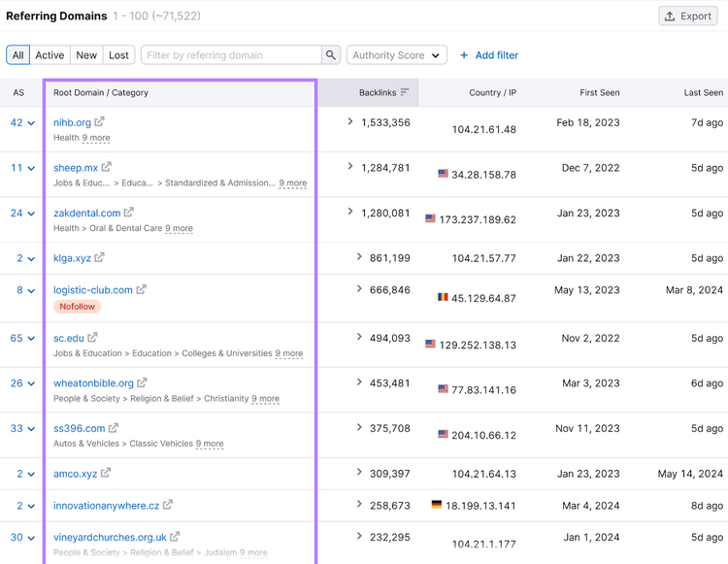Image resolution: width=728 pixels, height=564 pixels.
Task: Expand backlinks 1,284,781 row arrow
Action: 350,166
